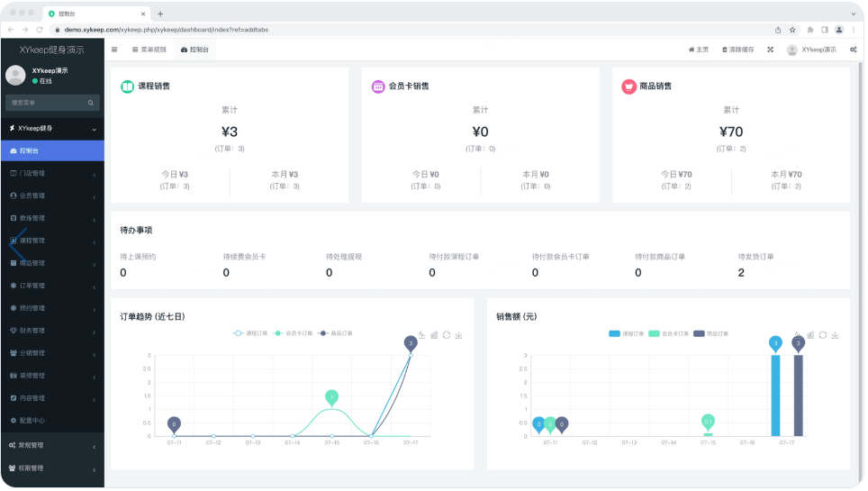Toggle 会员卡订单 series in 订单趋势 legend
Image resolution: width=868 pixels, height=491 pixels.
(x=294, y=333)
